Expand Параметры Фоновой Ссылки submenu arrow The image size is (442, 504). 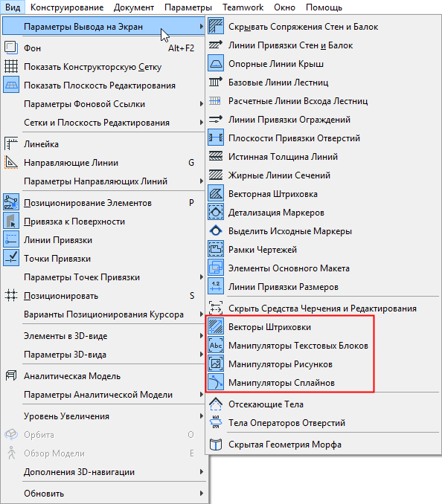point(202,104)
